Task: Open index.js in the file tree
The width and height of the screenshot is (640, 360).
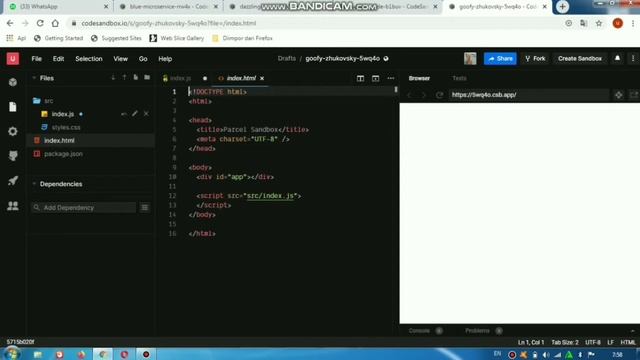Action: pos(63,114)
